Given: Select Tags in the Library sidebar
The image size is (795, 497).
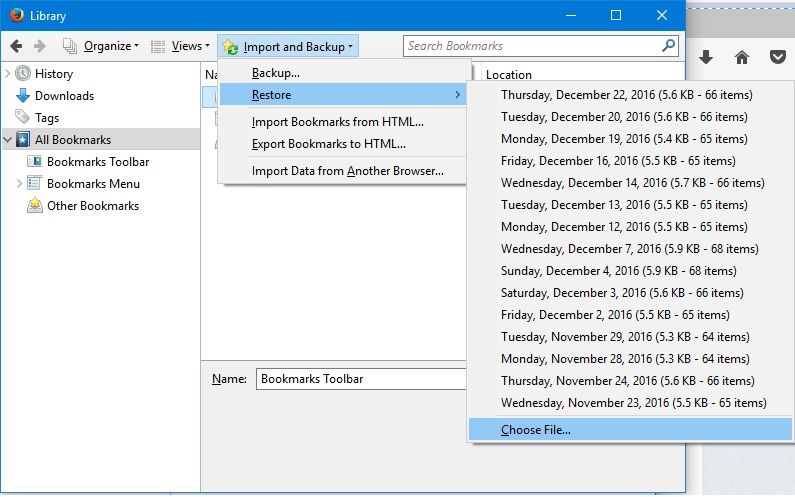Looking at the screenshot, I should (47, 118).
